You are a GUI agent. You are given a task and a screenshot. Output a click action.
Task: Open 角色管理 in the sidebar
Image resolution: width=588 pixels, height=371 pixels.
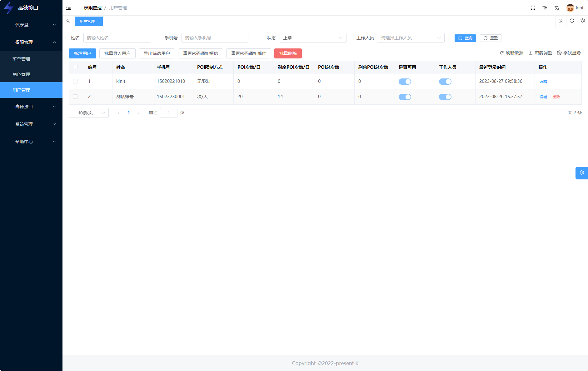click(x=31, y=74)
